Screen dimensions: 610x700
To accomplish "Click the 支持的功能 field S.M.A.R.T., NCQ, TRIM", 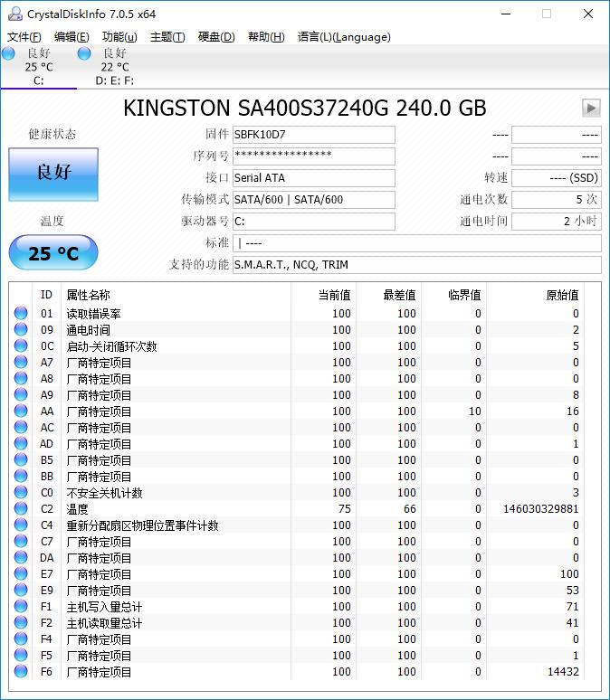I will tap(417, 265).
